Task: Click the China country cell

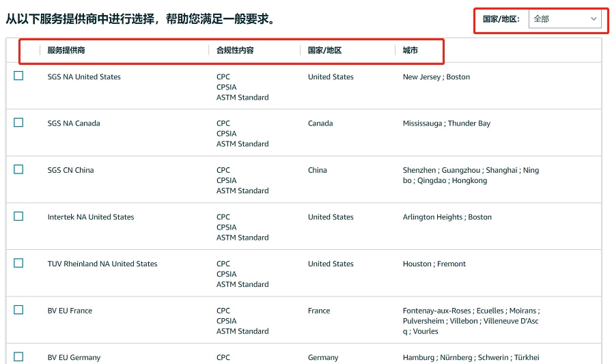Action: (318, 170)
